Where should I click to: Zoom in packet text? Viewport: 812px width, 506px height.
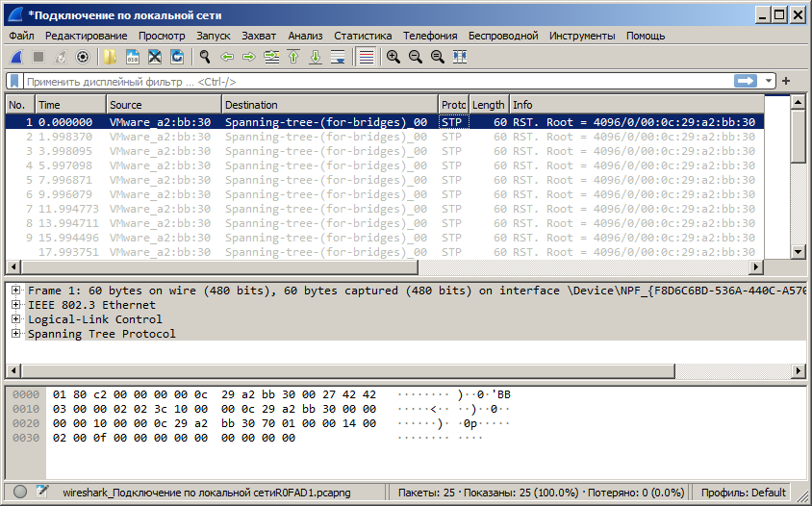(x=393, y=57)
